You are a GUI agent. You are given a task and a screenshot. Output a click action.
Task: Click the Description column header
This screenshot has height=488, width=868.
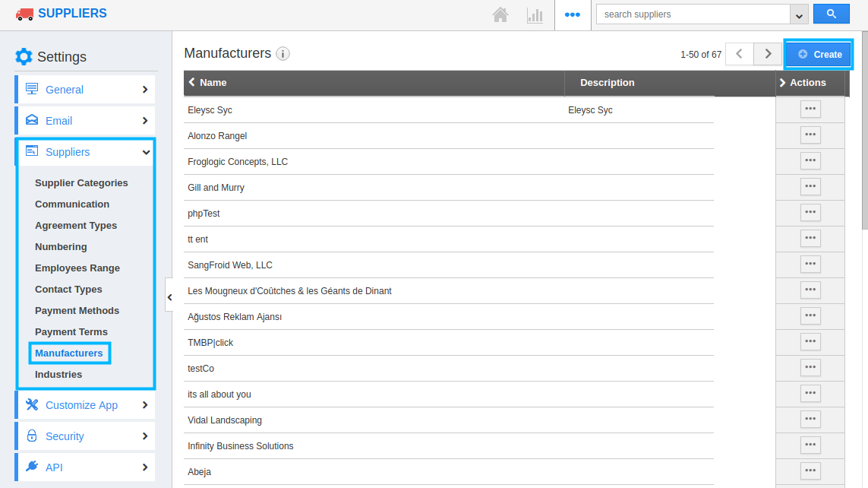coord(608,83)
